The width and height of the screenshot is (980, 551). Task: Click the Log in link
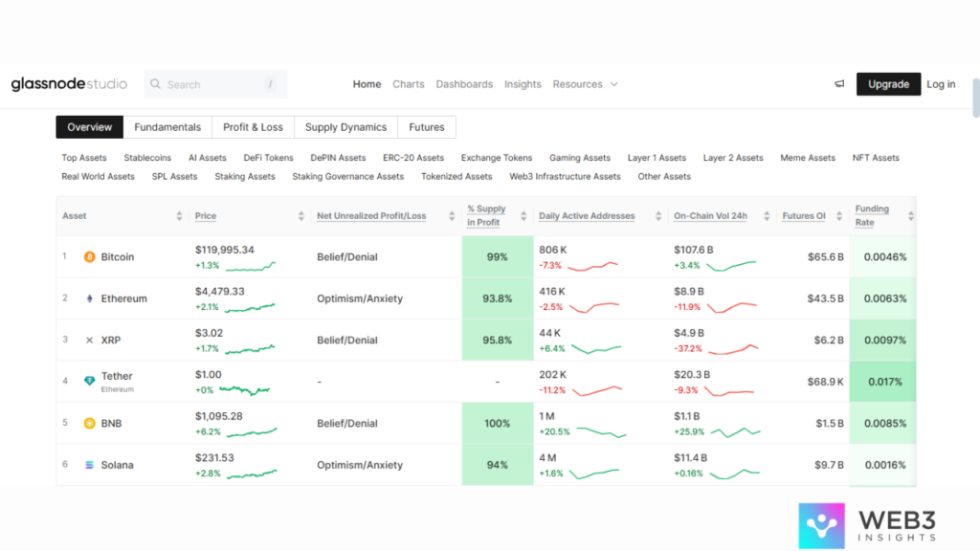tap(940, 84)
